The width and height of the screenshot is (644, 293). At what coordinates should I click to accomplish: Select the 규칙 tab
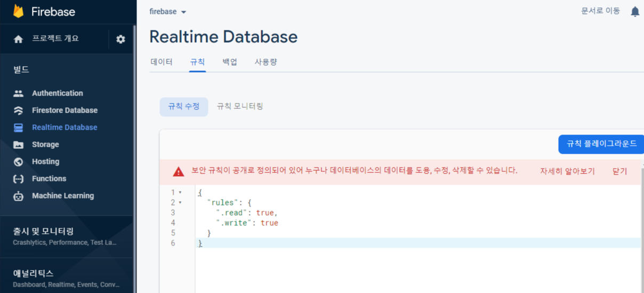coord(197,62)
